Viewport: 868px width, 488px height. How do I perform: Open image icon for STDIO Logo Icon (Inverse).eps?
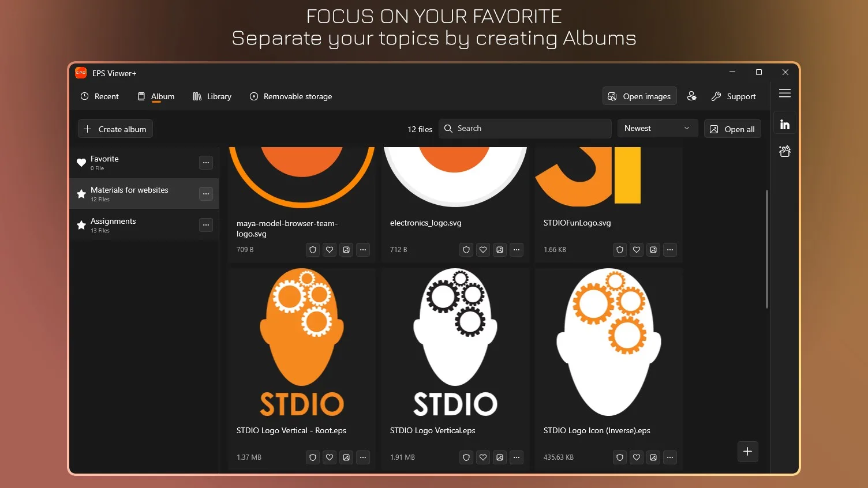tap(653, 457)
